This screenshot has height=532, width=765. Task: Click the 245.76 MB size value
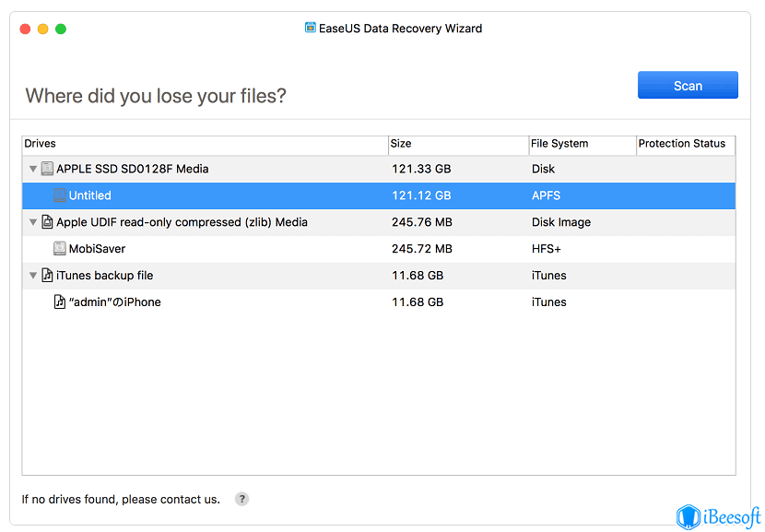tap(422, 222)
